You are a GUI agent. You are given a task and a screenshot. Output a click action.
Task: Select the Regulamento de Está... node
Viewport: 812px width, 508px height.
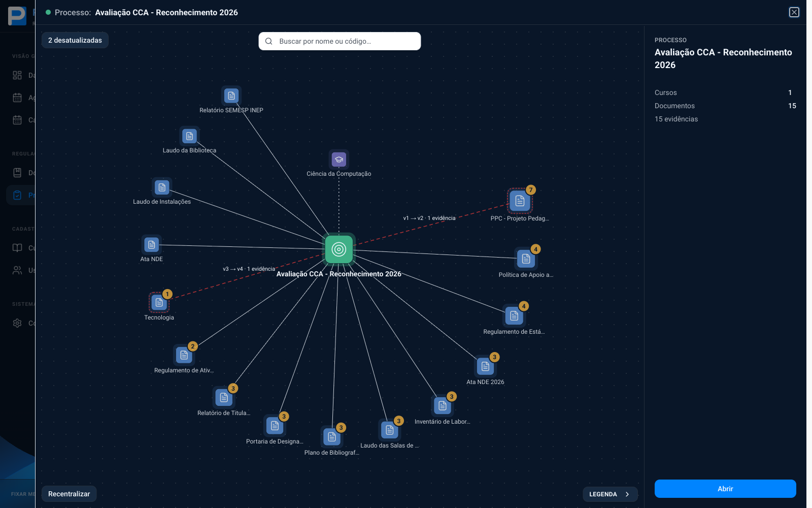[x=514, y=316]
